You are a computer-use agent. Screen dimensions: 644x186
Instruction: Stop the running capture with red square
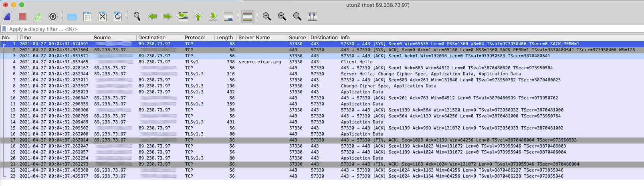pos(22,16)
